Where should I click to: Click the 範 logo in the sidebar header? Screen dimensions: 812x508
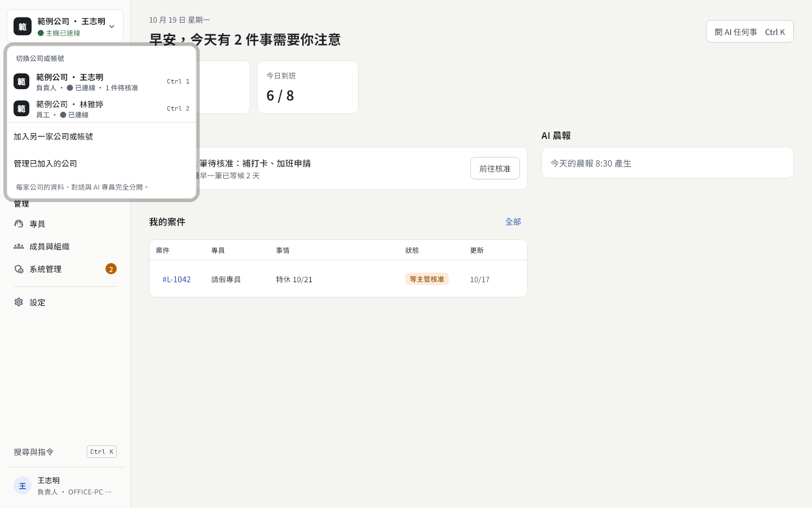[23, 27]
